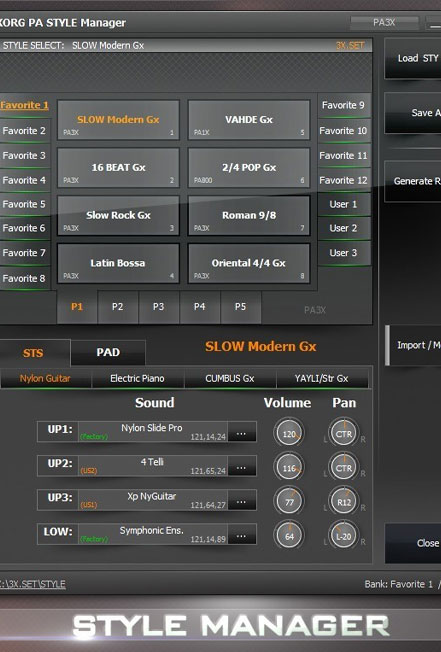The image size is (441, 652).
Task: Select the CUMBUS Gx STS slot
Action: 229,378
